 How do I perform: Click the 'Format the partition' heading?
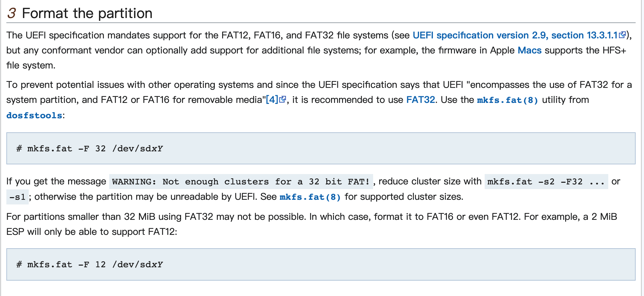click(x=87, y=13)
